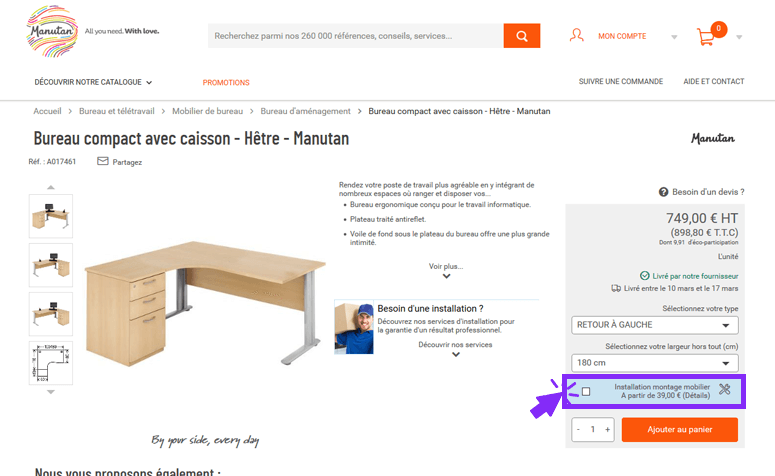Check the Installation montage mobilier checkbox
Viewport: 775px width, 476px height.
[586, 391]
